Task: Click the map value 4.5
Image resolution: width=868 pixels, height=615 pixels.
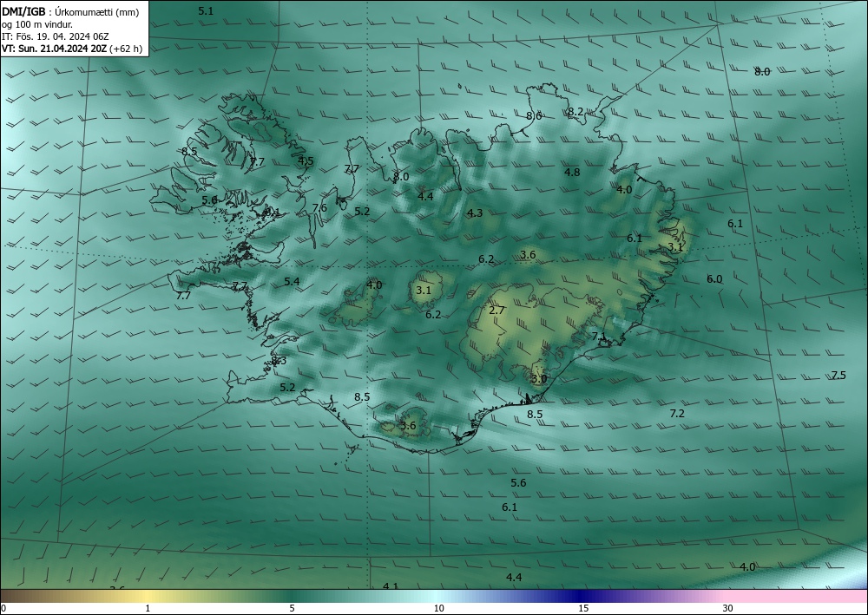Action: (x=306, y=161)
